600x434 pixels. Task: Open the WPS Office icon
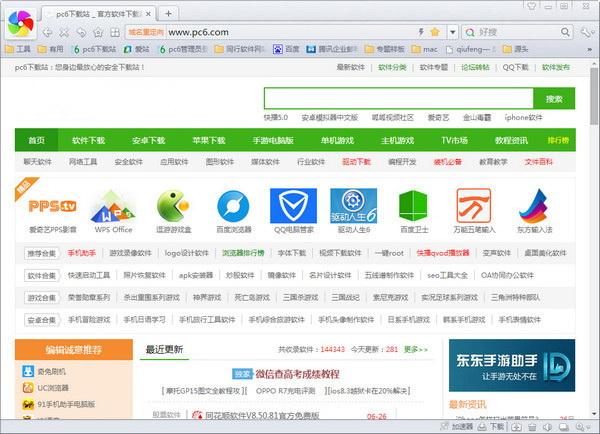(113, 206)
